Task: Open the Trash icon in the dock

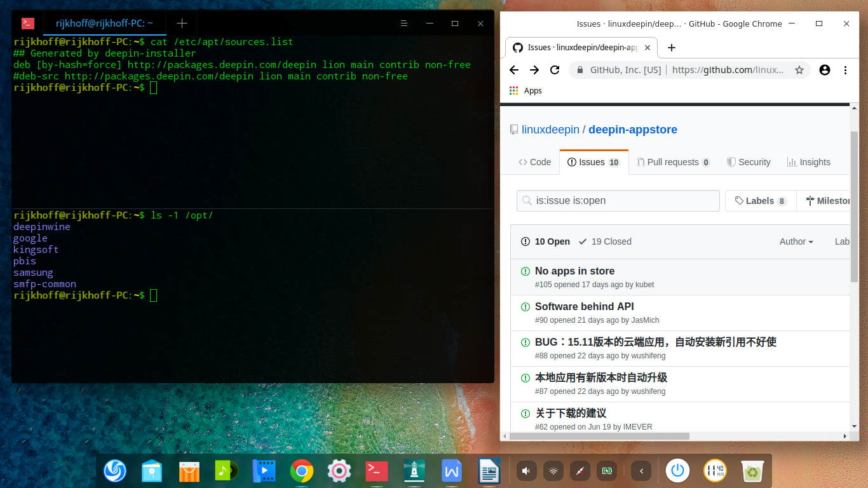Action: tap(753, 471)
